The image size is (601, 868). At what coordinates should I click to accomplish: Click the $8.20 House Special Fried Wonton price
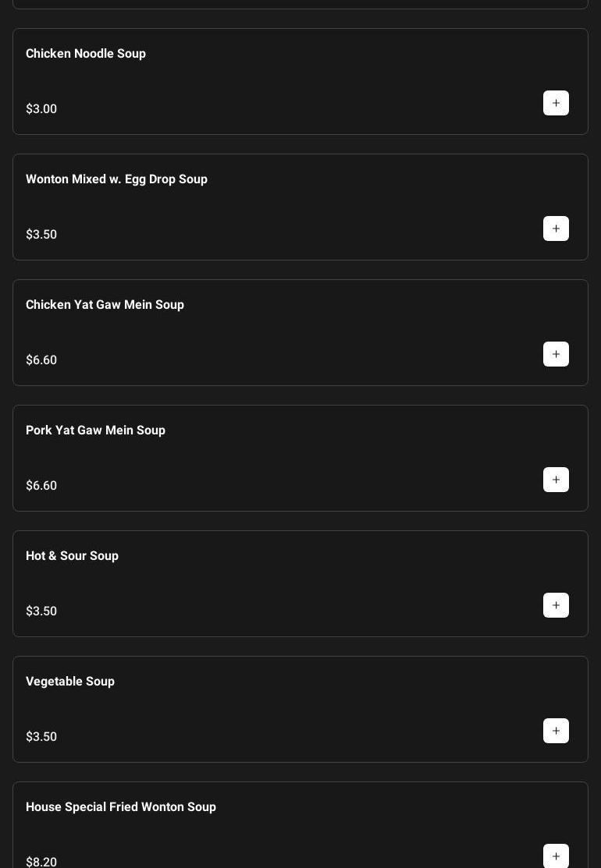[x=41, y=862]
